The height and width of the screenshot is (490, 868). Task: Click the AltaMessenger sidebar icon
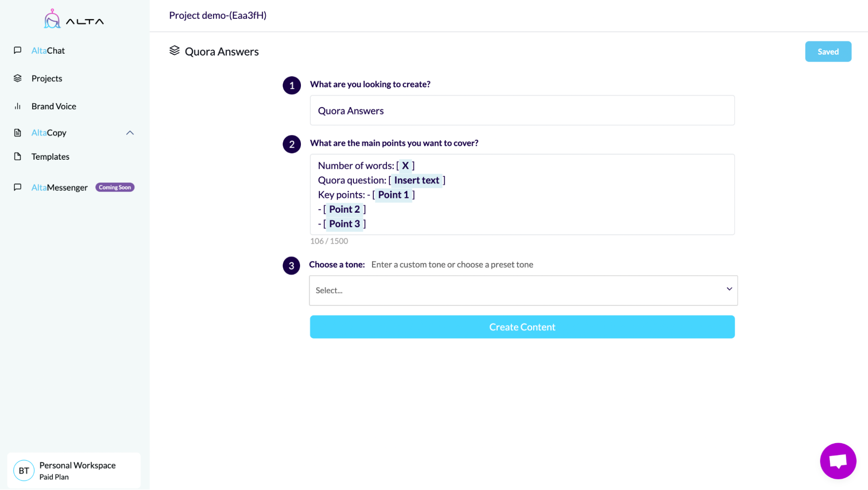click(18, 187)
